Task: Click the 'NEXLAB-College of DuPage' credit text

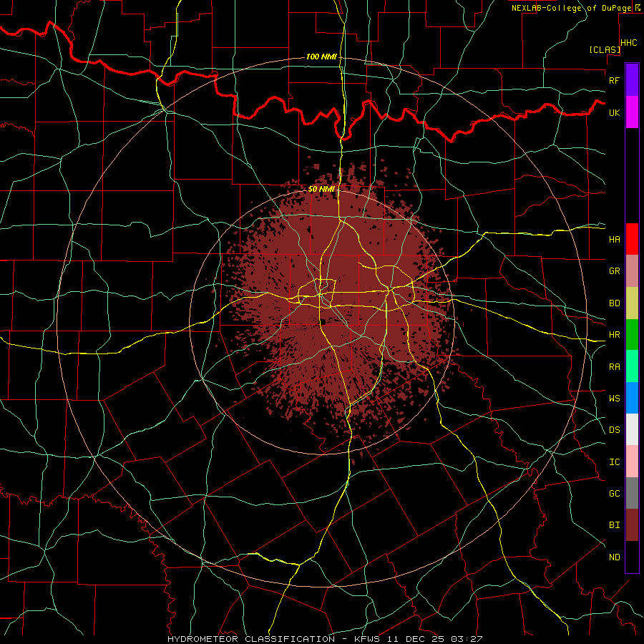Action: click(x=572, y=8)
